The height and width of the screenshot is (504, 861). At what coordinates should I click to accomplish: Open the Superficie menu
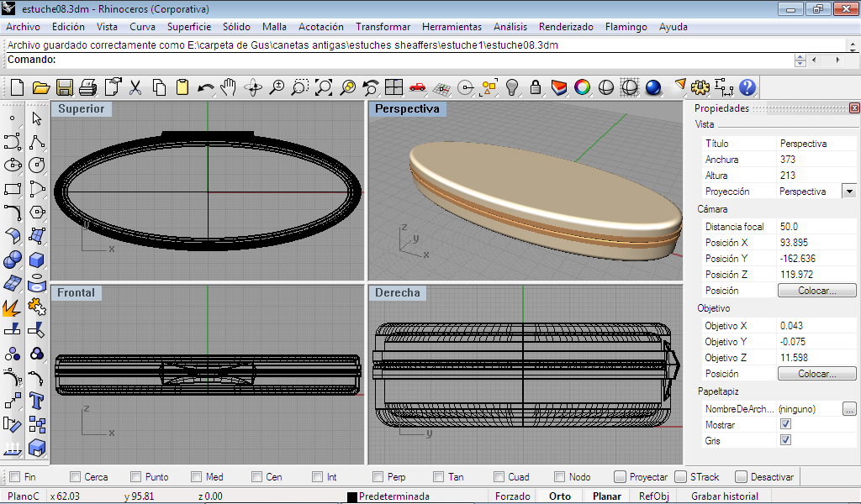pos(188,27)
